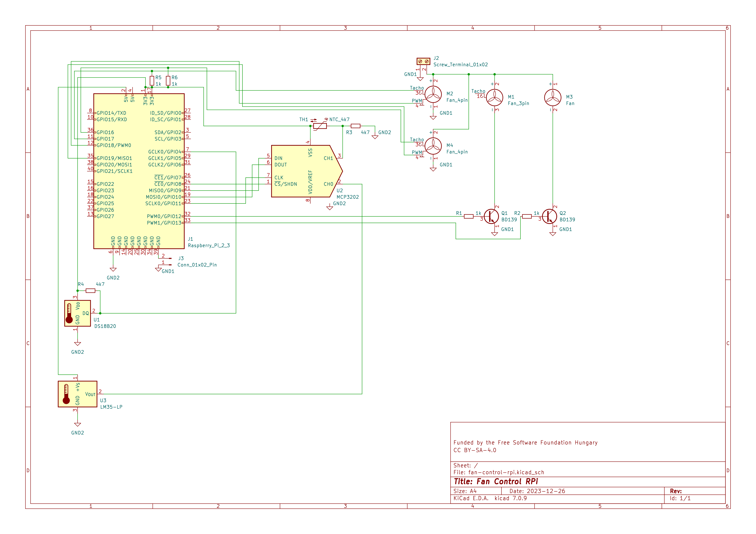Click the TH1 NTC thermistor symbol
This screenshot has width=756, height=534.
(320, 126)
